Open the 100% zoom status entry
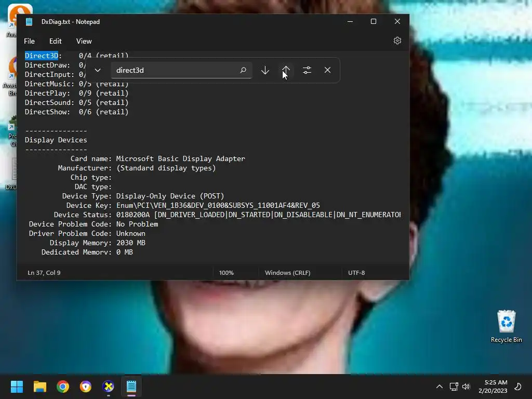 click(x=227, y=273)
